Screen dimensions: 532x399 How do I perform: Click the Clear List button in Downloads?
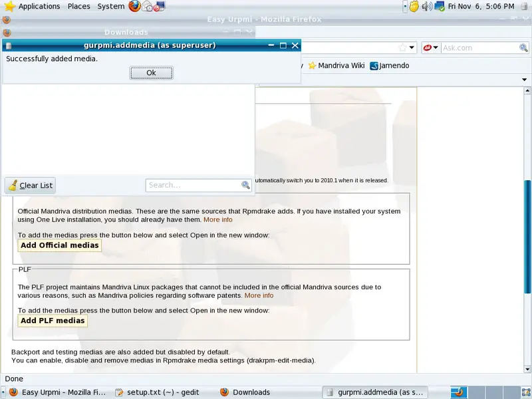[30, 186]
